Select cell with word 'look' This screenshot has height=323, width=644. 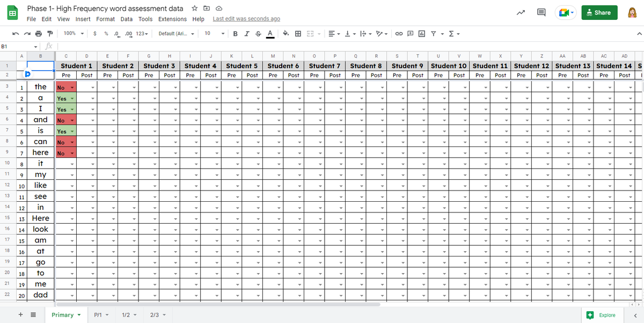pos(41,230)
